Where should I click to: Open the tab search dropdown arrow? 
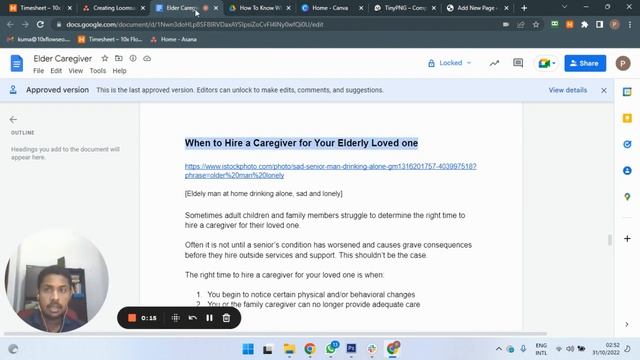coord(564,7)
